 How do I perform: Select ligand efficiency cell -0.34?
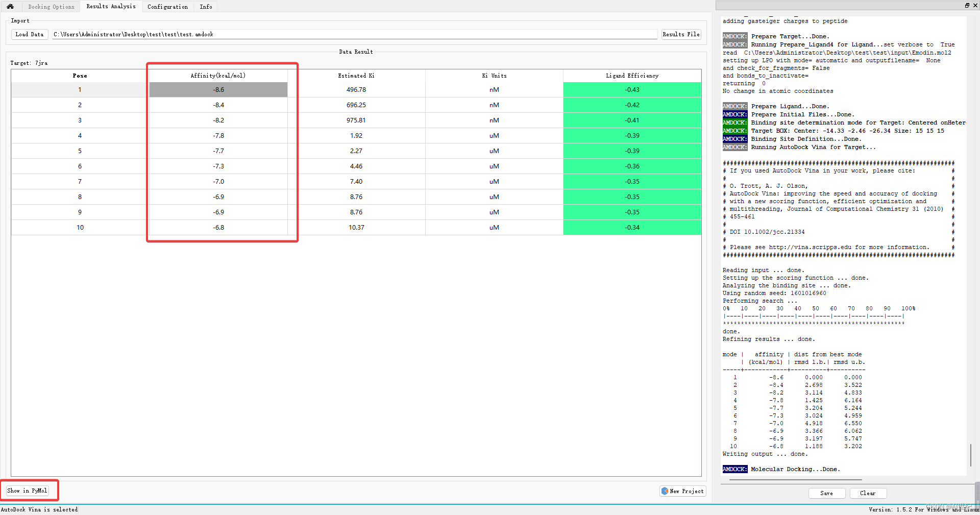point(632,228)
